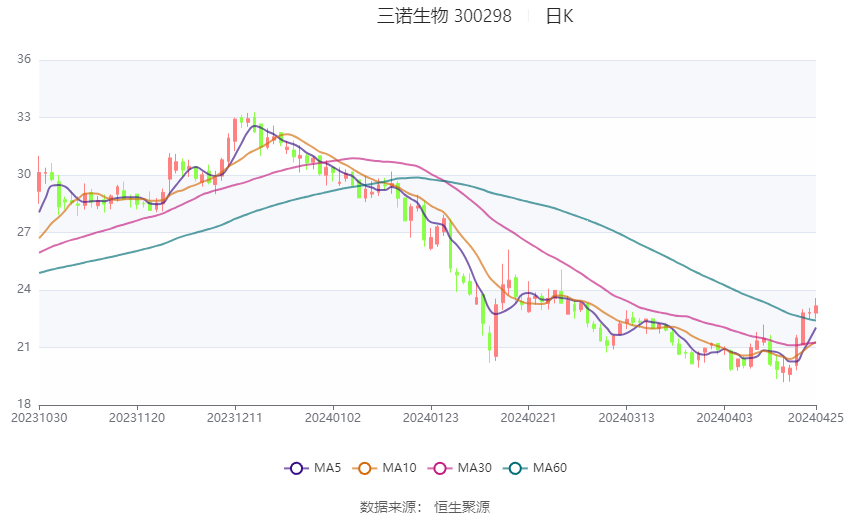Hide the MA10 series via its label
The image size is (850, 517).
pos(400,468)
